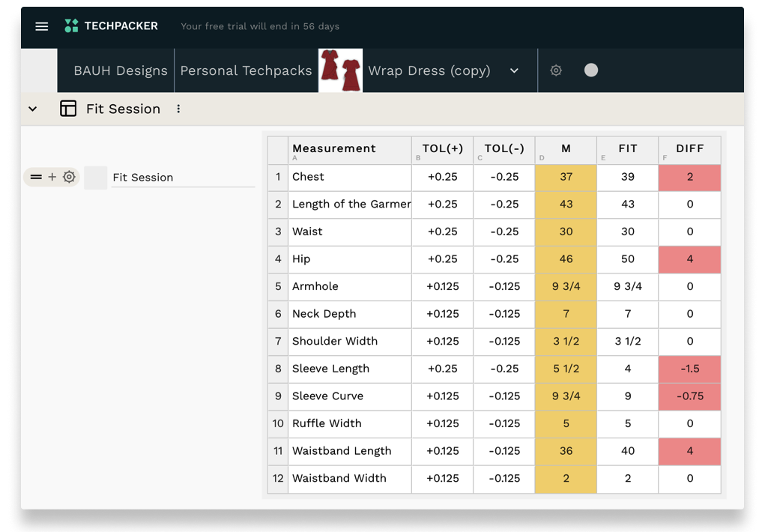This screenshot has width=765, height=532.
Task: Open the hamburger main menu
Action: [42, 26]
